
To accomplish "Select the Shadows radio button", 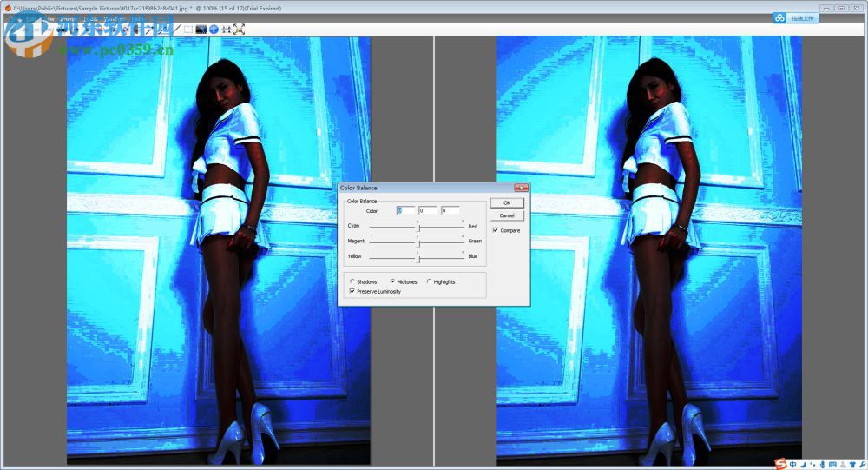I will tap(352, 281).
